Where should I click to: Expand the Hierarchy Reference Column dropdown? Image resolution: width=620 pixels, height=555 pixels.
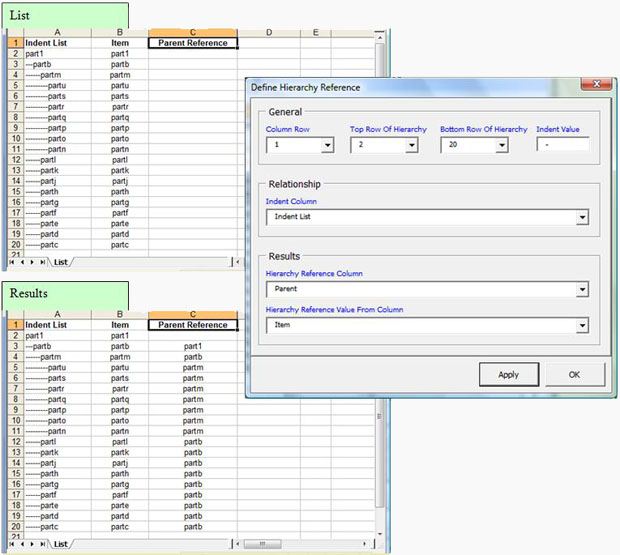click(581, 290)
